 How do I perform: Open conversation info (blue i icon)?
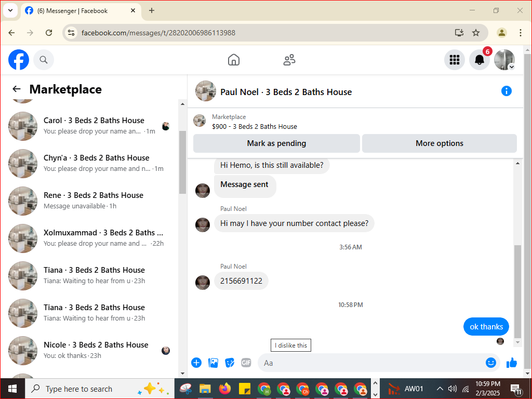506,91
